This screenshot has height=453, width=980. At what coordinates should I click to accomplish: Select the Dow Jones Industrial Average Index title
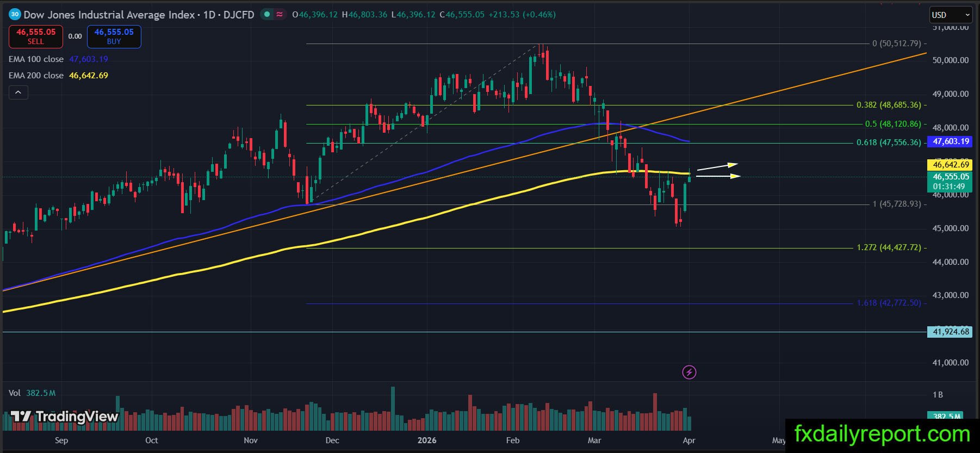(109, 15)
